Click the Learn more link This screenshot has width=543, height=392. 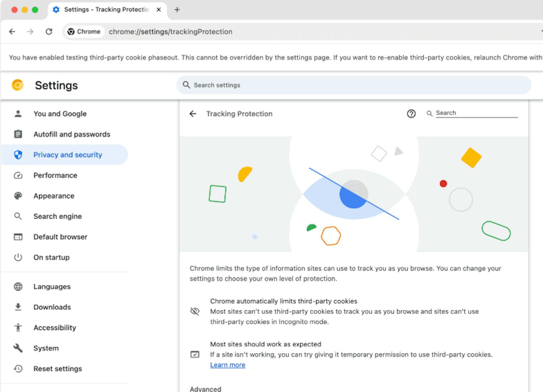[x=227, y=364]
